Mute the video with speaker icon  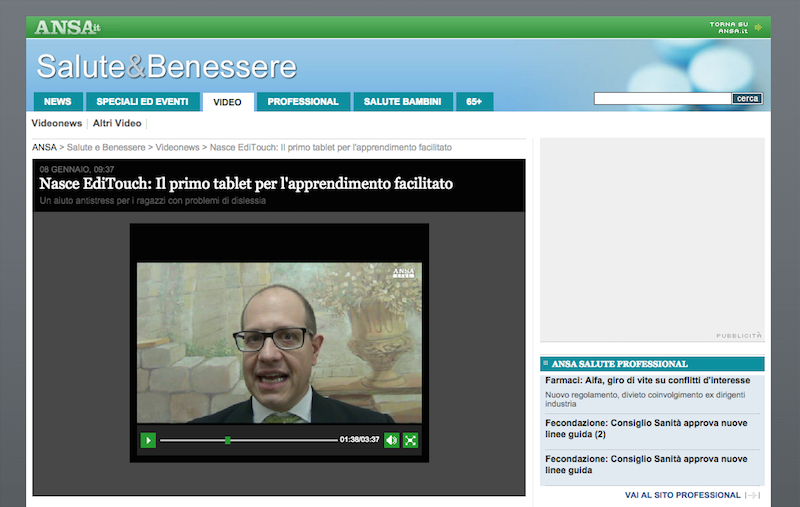391,440
